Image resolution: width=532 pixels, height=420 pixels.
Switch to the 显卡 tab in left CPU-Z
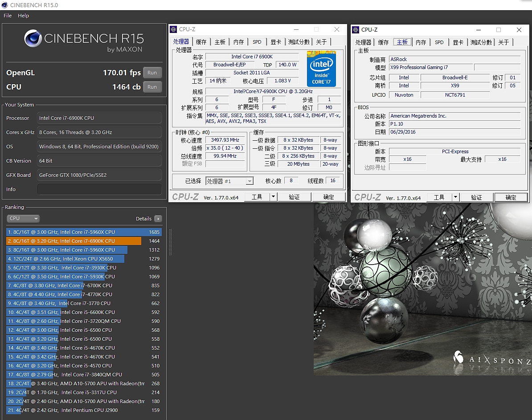click(276, 41)
